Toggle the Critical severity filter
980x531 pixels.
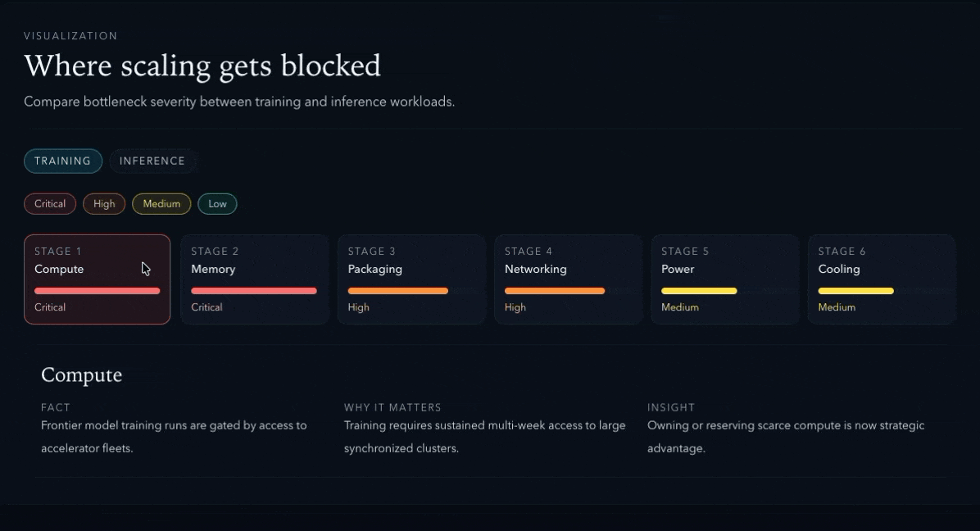coord(50,204)
